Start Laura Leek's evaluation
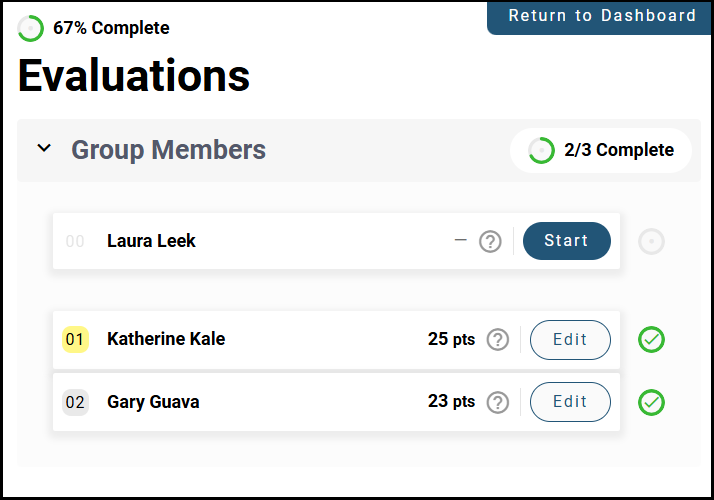The height and width of the screenshot is (500, 714). tap(566, 241)
